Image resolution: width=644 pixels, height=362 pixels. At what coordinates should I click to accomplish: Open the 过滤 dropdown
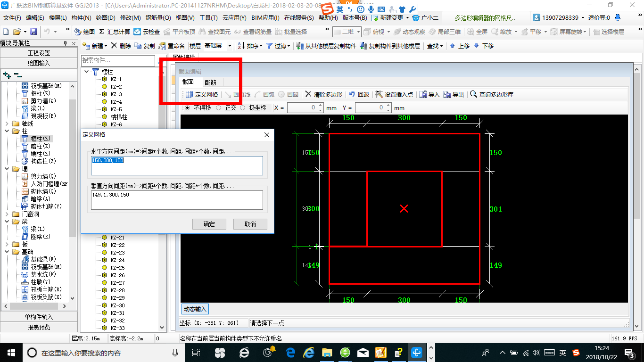[x=289, y=46]
